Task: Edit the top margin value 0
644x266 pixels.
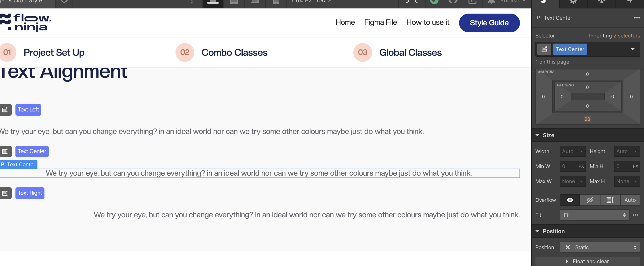Action: pyautogui.click(x=587, y=74)
